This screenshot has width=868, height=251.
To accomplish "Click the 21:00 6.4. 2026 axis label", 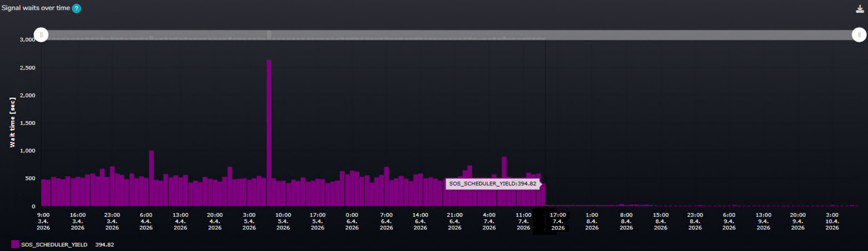I will (455, 221).
